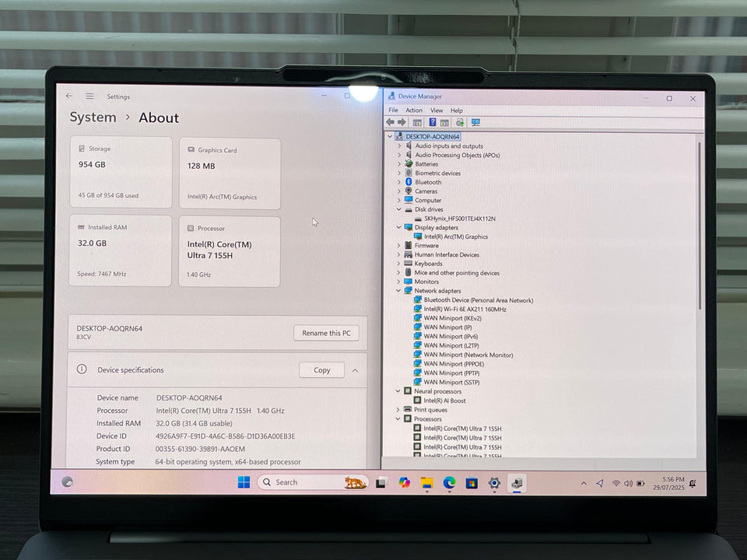
Task: Open File Explorer from the taskbar
Action: (427, 483)
